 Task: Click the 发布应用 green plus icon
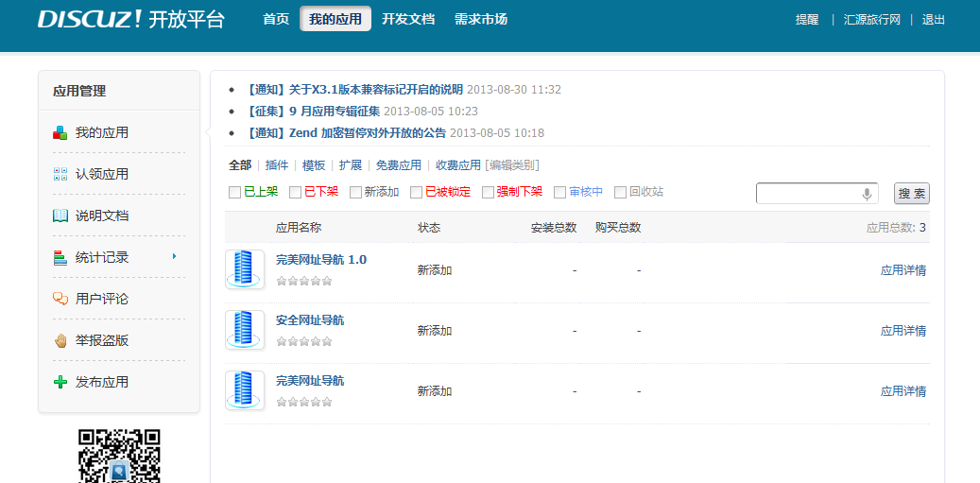pos(60,383)
